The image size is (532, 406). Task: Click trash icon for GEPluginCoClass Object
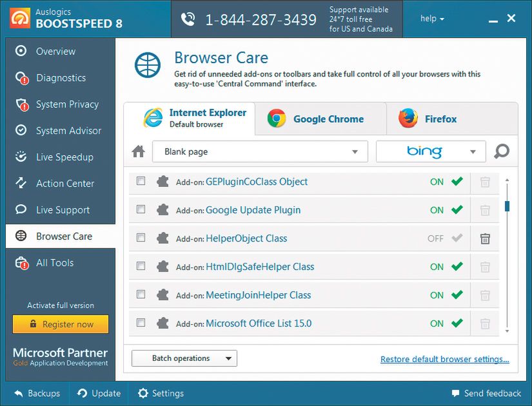click(485, 182)
